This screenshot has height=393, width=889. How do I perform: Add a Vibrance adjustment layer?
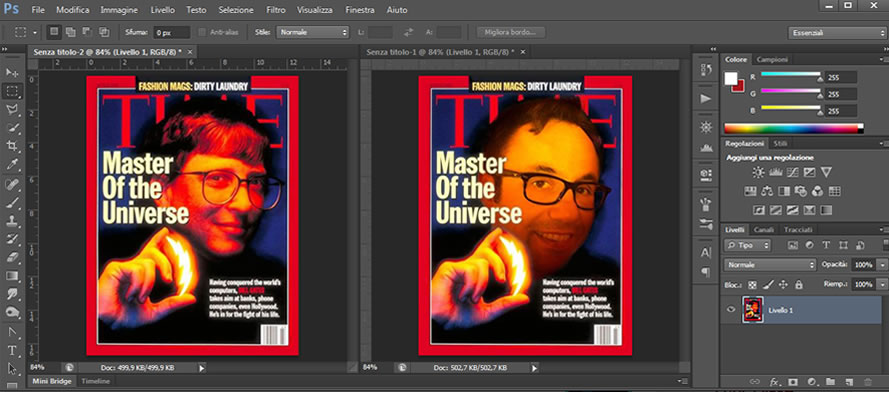[x=827, y=172]
